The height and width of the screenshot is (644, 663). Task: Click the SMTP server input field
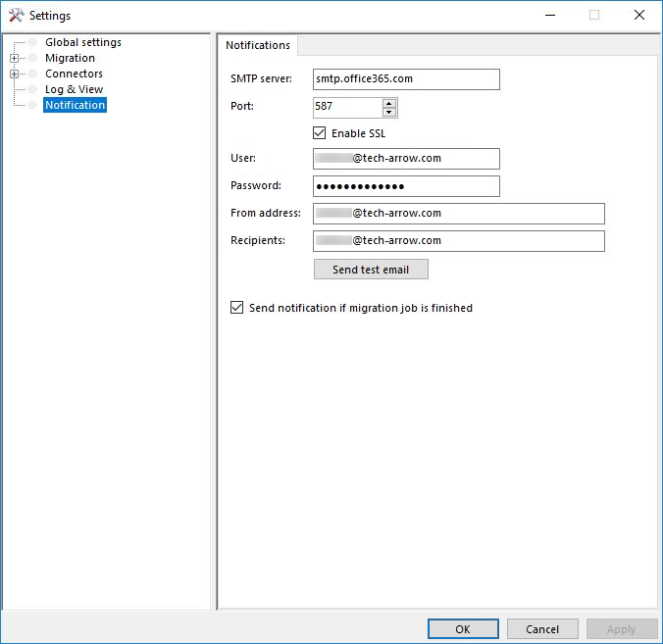tap(406, 79)
